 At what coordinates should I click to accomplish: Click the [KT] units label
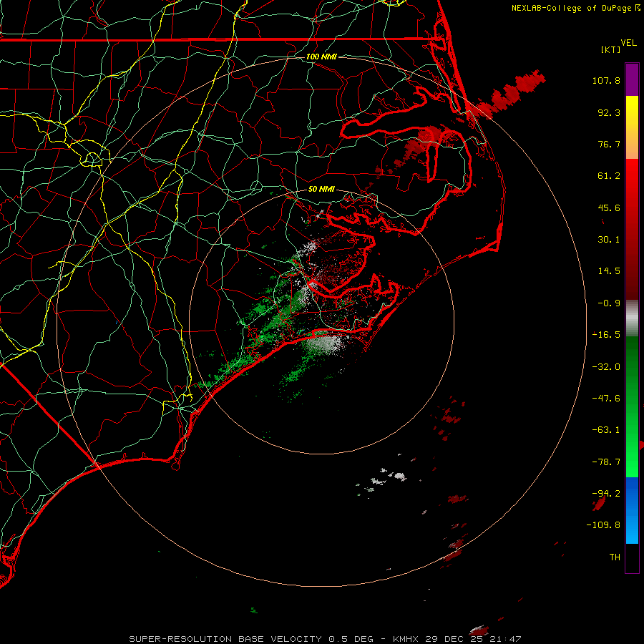(611, 49)
